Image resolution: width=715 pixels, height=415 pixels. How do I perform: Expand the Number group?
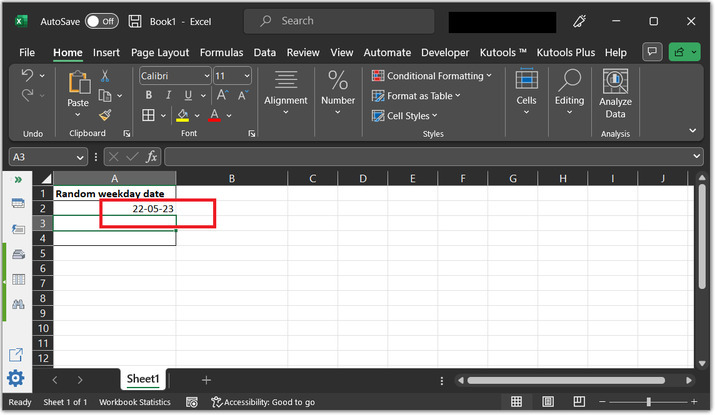338,93
